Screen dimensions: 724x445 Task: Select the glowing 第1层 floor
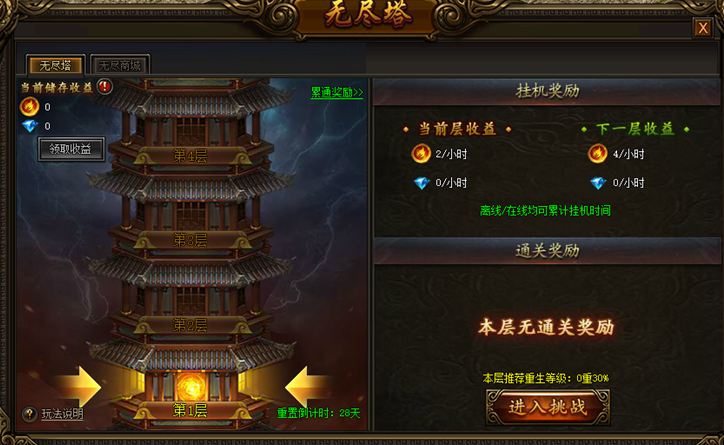click(x=190, y=410)
